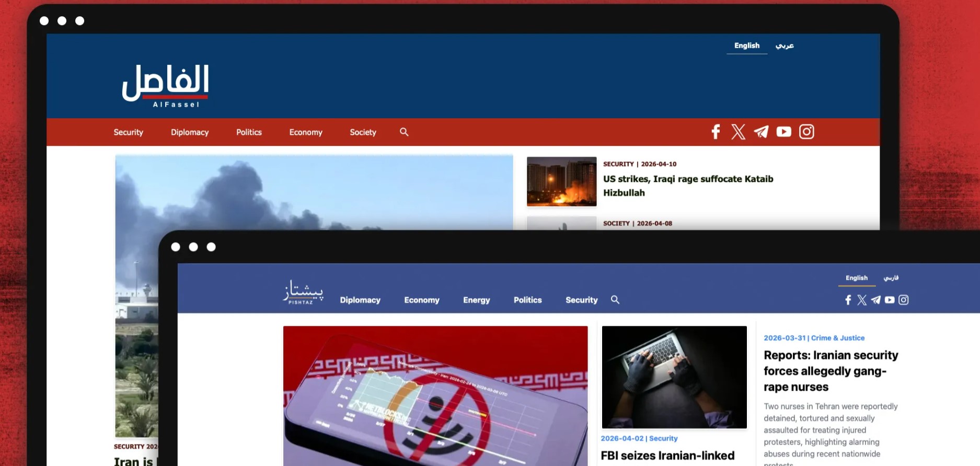
Task: Open Pishtaz Facebook icon
Action: pyautogui.click(x=848, y=300)
